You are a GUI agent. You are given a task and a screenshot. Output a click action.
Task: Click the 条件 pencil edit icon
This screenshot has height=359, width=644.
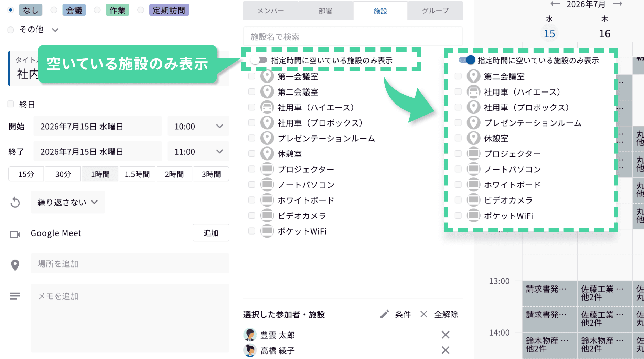385,314
